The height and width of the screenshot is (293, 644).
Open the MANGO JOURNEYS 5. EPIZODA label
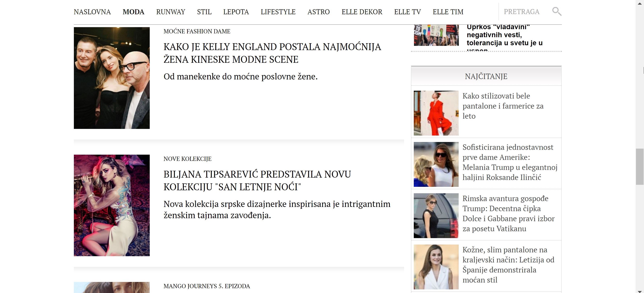pos(207,286)
